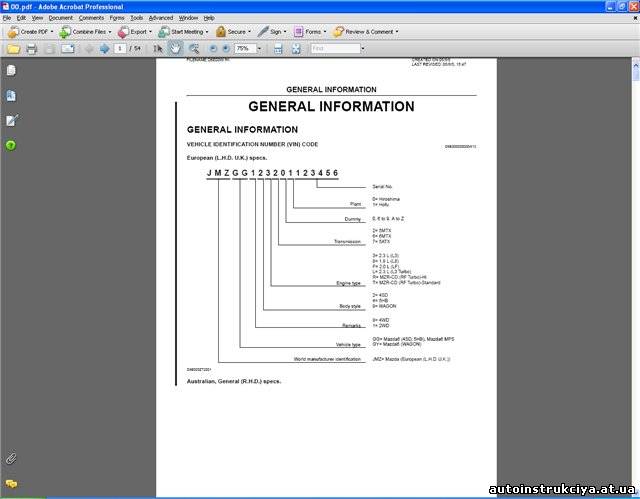Click the Zoom Out button
The width and height of the screenshot is (640, 499).
click(213, 49)
